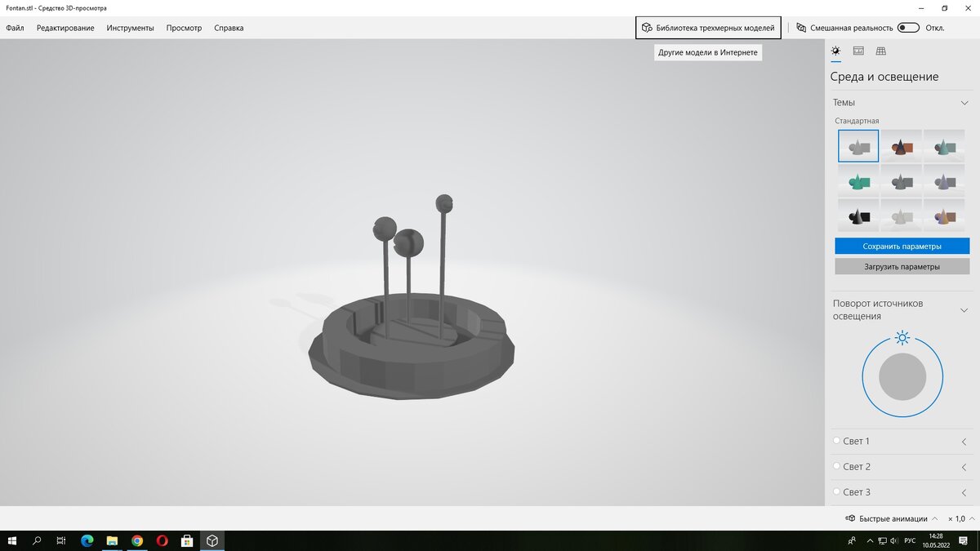The image size is (980, 551).
Task: Collapse the Поворот источников освещения section
Action: (964, 310)
